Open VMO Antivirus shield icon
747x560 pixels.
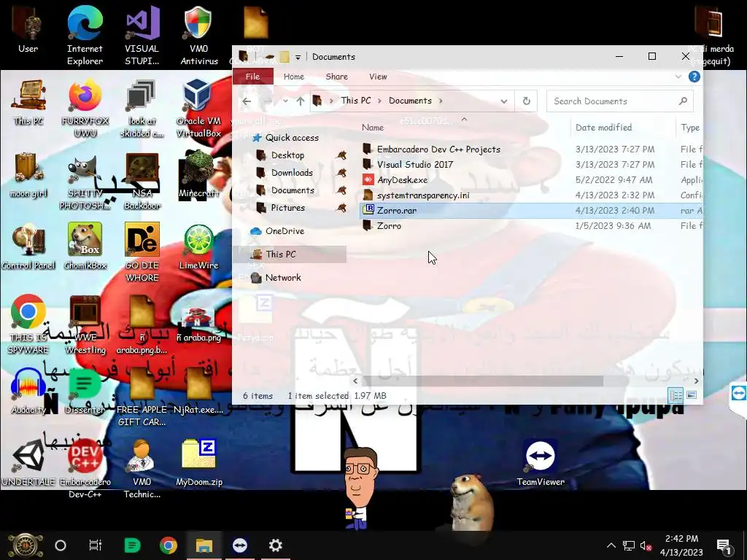[198, 34]
